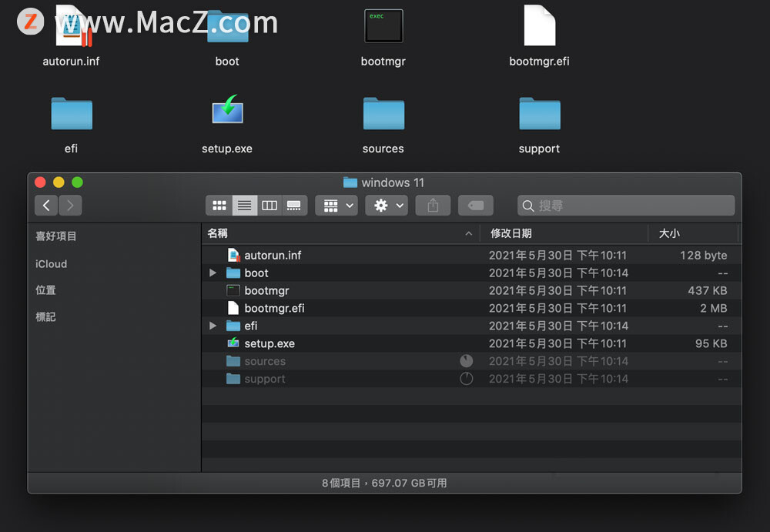
Task: Switch Finder to icon view
Action: pos(219,206)
